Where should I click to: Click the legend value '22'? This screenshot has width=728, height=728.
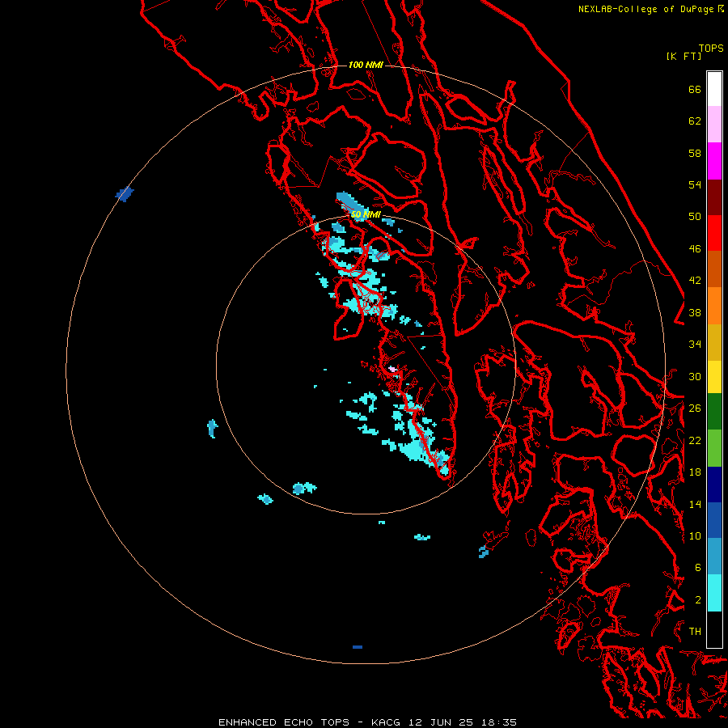695,440
